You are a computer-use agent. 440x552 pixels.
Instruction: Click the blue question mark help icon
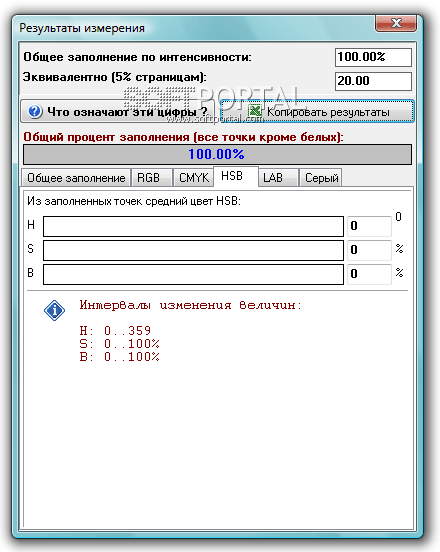coord(35,112)
